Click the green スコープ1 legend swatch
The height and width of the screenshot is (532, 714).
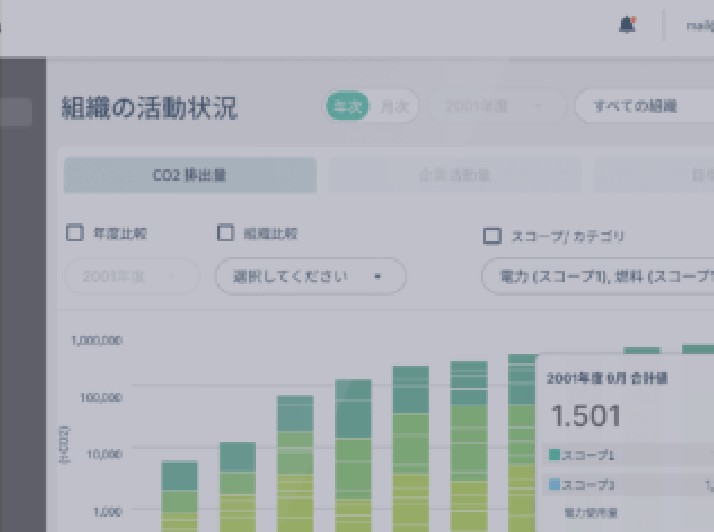tap(554, 455)
